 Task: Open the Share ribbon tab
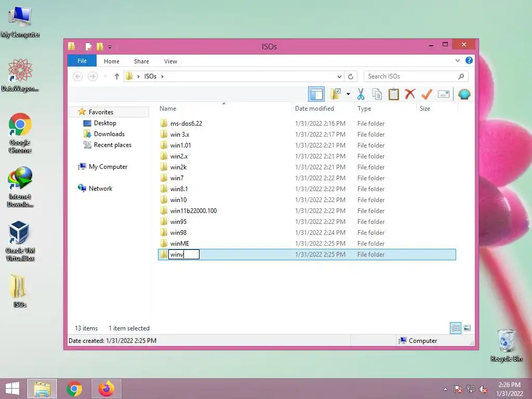(141, 61)
